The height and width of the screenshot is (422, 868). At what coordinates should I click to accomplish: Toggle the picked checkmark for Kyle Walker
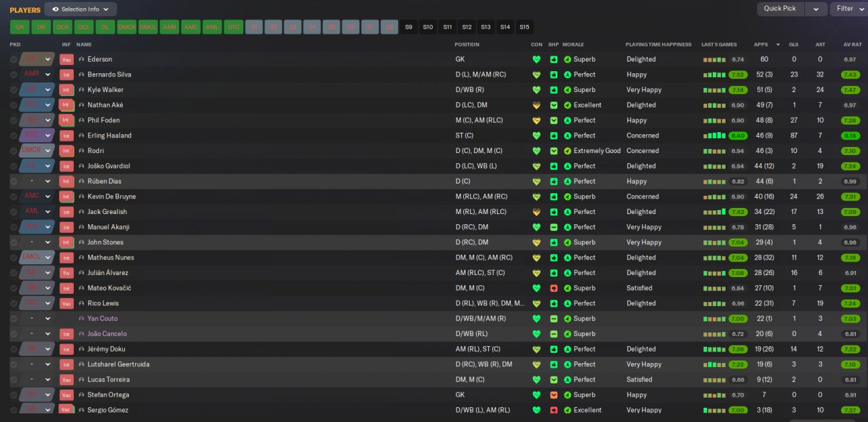14,90
